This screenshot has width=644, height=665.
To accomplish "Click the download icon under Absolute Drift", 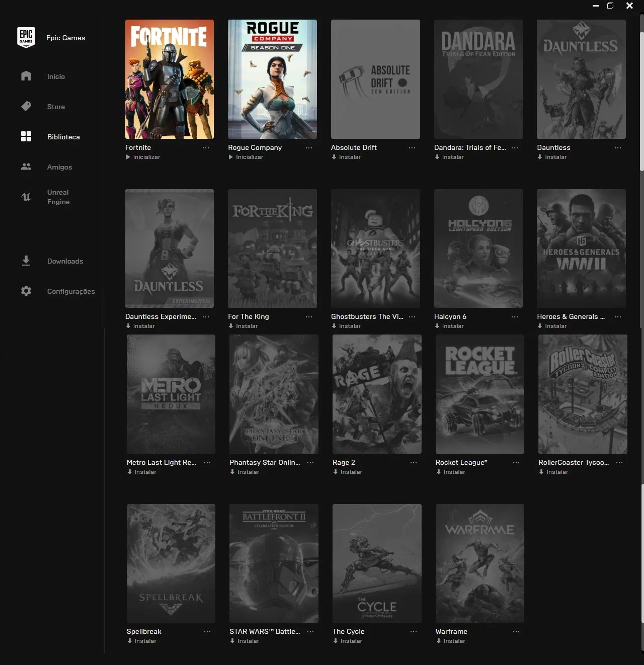I will pos(334,157).
